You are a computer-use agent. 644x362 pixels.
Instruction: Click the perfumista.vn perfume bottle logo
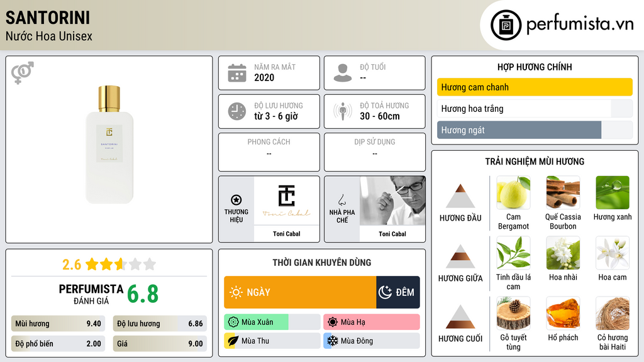coord(506,25)
